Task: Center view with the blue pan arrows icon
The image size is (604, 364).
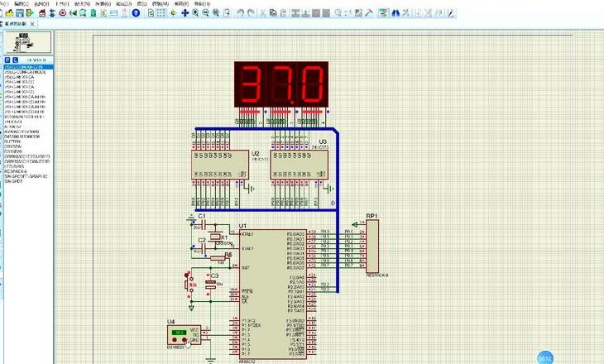Action: click(185, 13)
